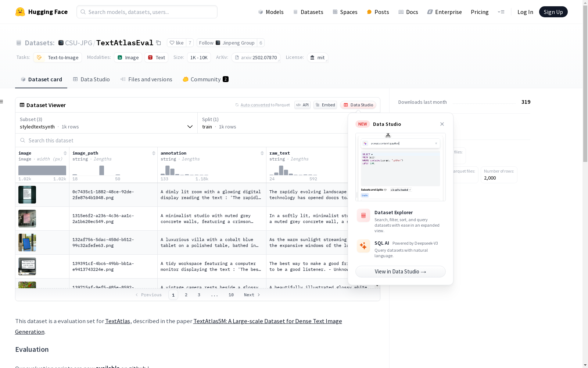
Task: Sort the image_path column
Action: click(x=154, y=153)
